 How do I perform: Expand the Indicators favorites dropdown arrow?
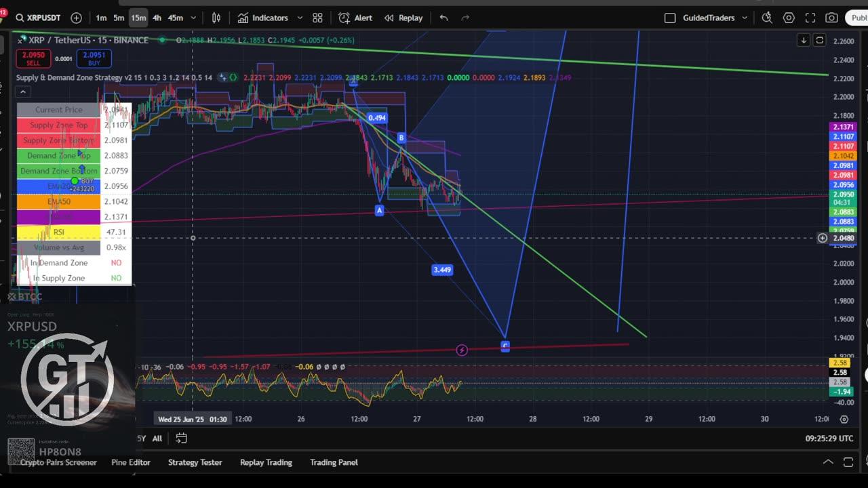point(300,18)
